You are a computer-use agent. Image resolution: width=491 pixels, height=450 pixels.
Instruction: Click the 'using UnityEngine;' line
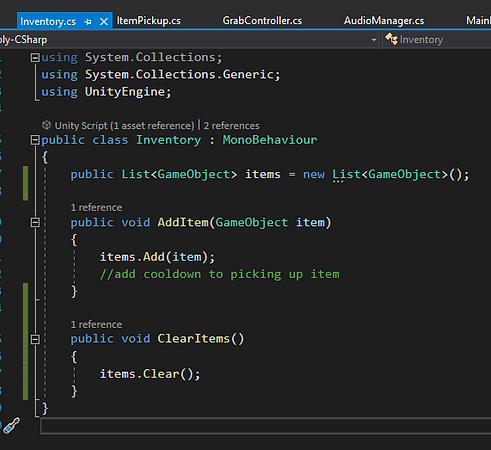click(106, 92)
